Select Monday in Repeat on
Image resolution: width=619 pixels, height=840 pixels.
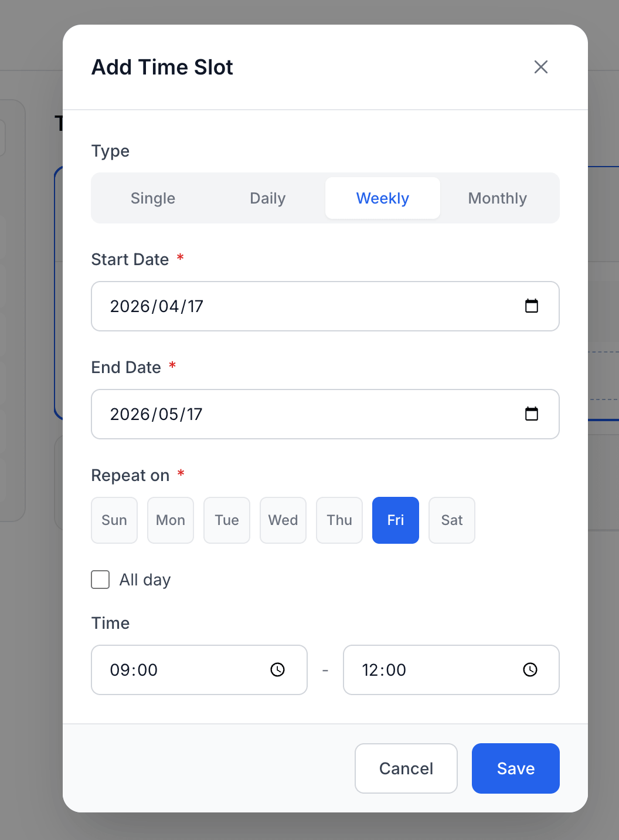[x=170, y=520]
